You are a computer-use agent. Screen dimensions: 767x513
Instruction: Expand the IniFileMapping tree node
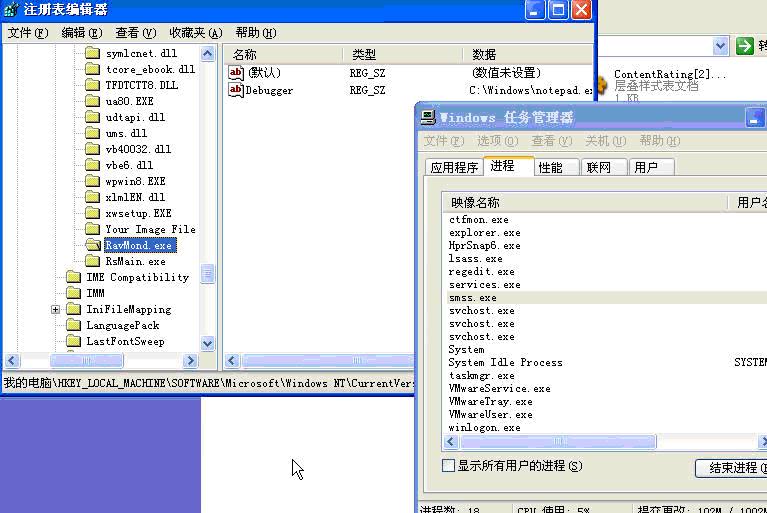pyautogui.click(x=55, y=310)
